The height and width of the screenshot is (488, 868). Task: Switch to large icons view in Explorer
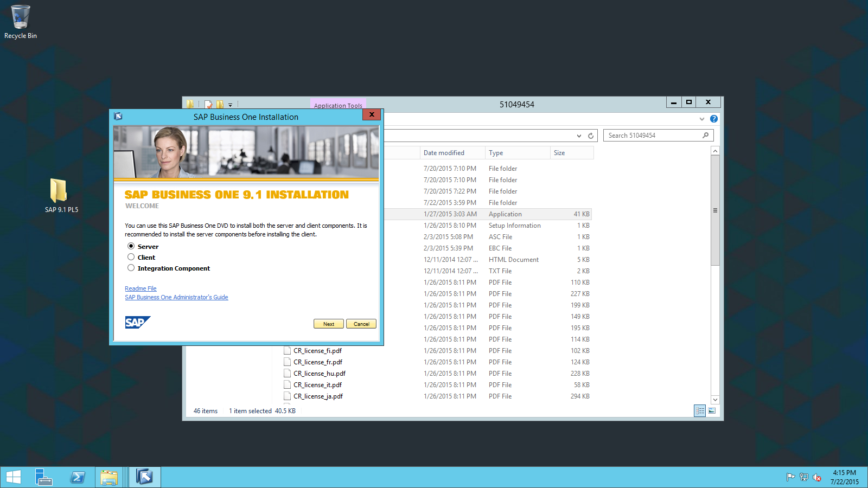(712, 411)
